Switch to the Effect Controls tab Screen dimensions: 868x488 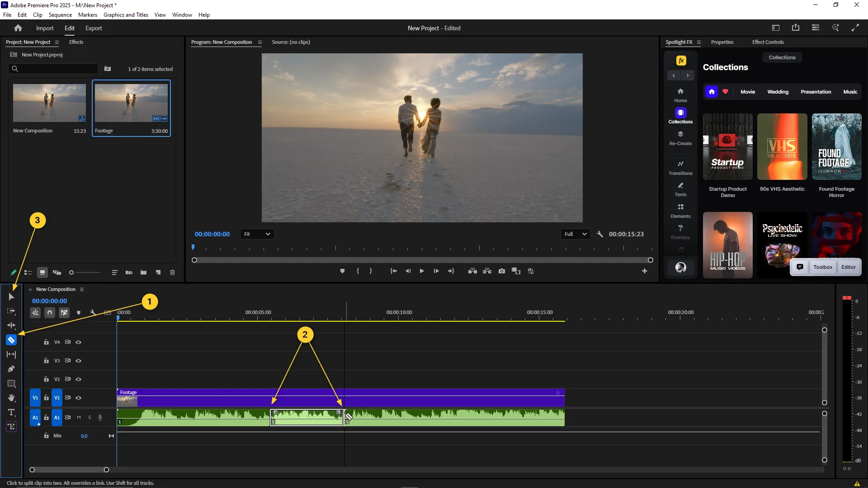click(768, 42)
